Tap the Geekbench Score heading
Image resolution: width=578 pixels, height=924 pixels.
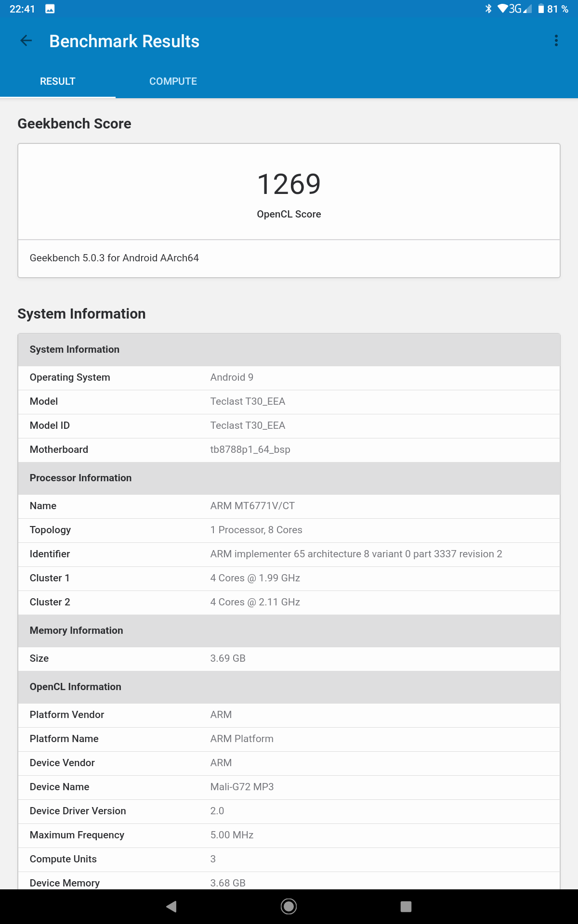[x=74, y=124]
